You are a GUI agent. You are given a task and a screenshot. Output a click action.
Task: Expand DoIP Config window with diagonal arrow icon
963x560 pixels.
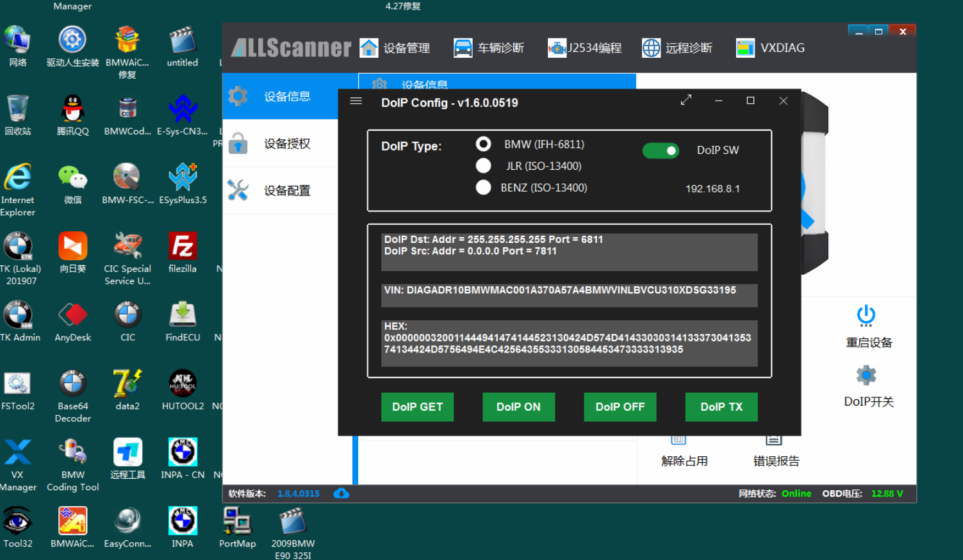pos(686,100)
